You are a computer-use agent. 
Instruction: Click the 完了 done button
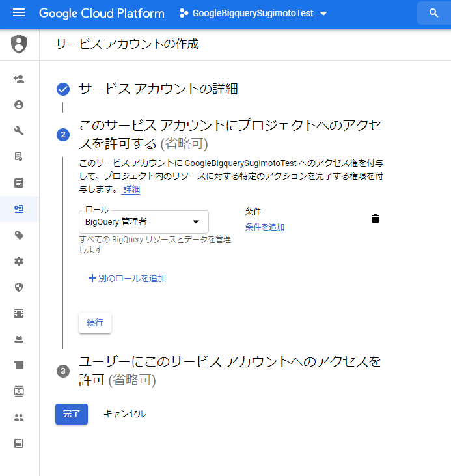(x=72, y=413)
